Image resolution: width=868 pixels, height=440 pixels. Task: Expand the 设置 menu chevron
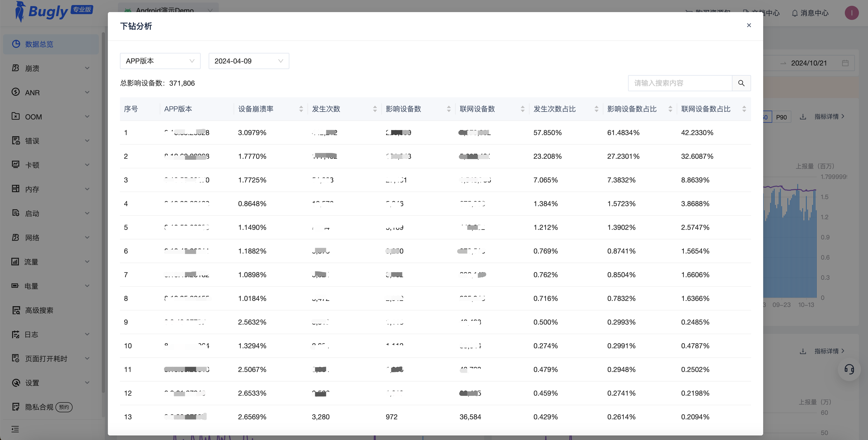(x=87, y=382)
